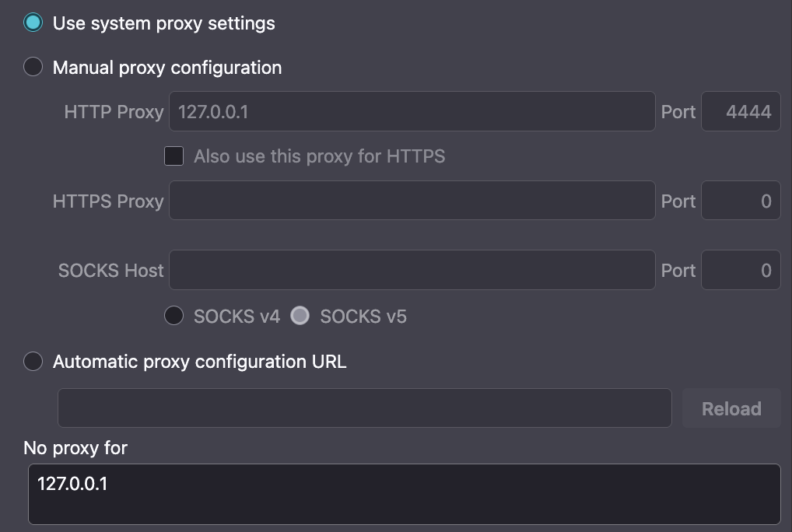Focus the HTTPS Proxy address field

tap(412, 201)
